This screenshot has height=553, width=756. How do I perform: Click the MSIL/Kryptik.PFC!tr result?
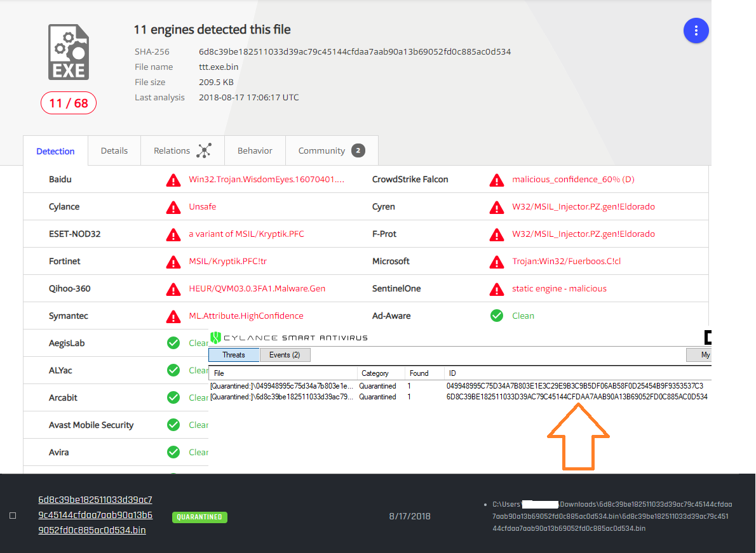pyautogui.click(x=227, y=261)
